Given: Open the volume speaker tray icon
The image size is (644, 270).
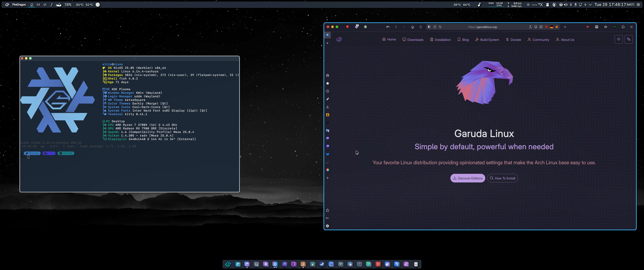Looking at the screenshot, I should [x=566, y=4].
